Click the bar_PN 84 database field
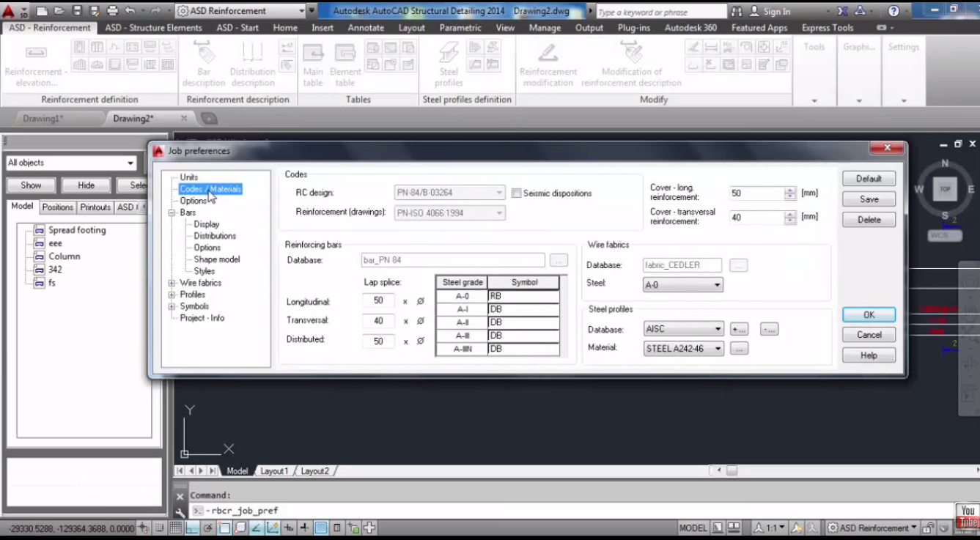The width and height of the screenshot is (980, 540). [451, 259]
